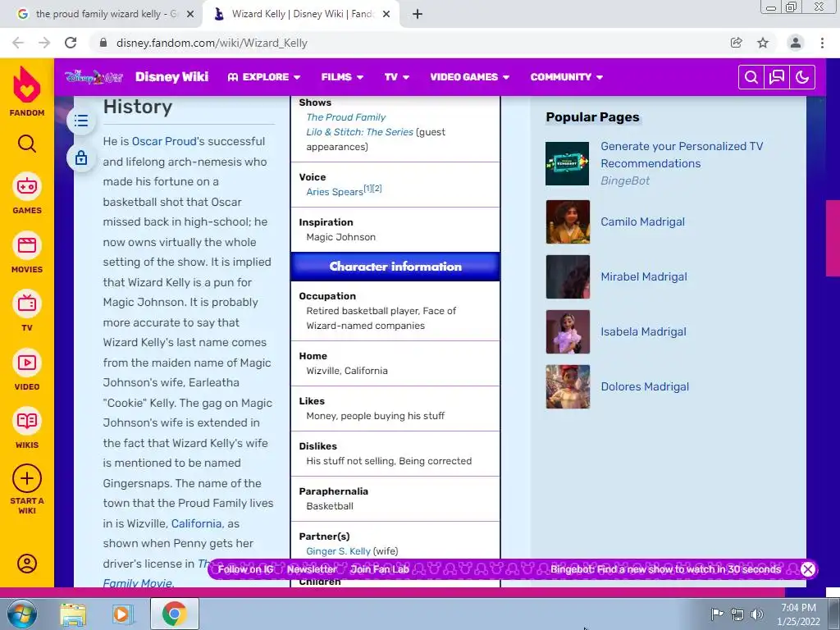
Task: Click the Camilo Madrigal thumbnail
Action: [568, 221]
